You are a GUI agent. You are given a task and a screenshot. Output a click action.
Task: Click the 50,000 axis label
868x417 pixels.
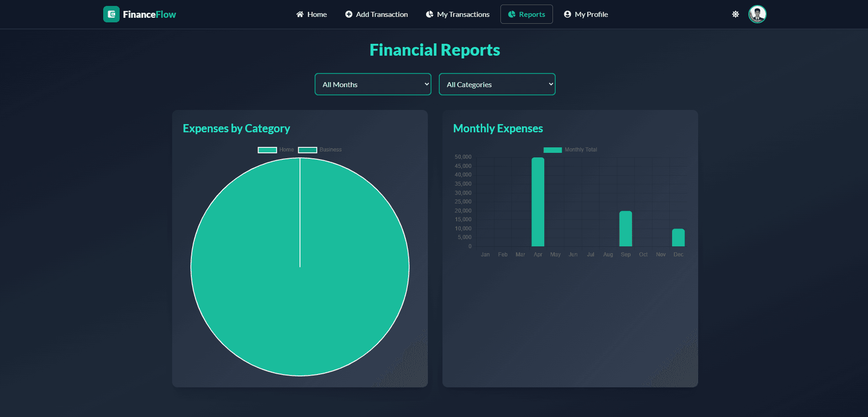(x=463, y=157)
